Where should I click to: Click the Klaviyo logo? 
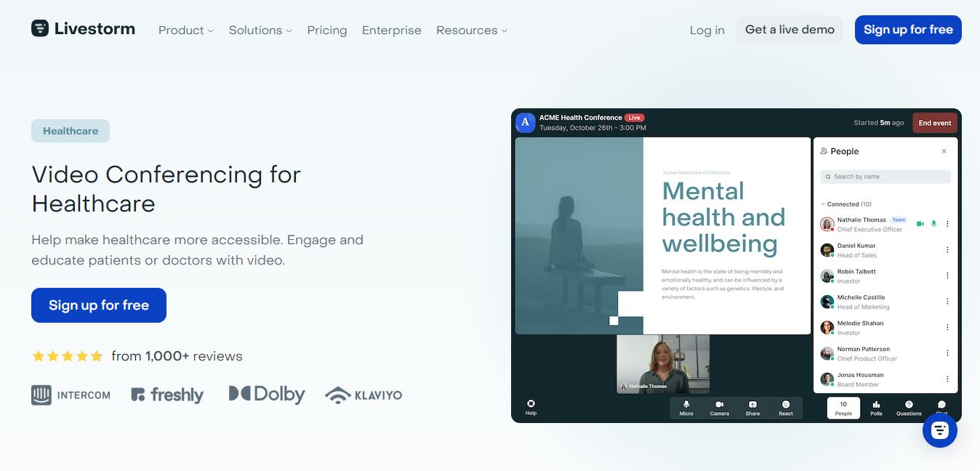click(x=364, y=395)
